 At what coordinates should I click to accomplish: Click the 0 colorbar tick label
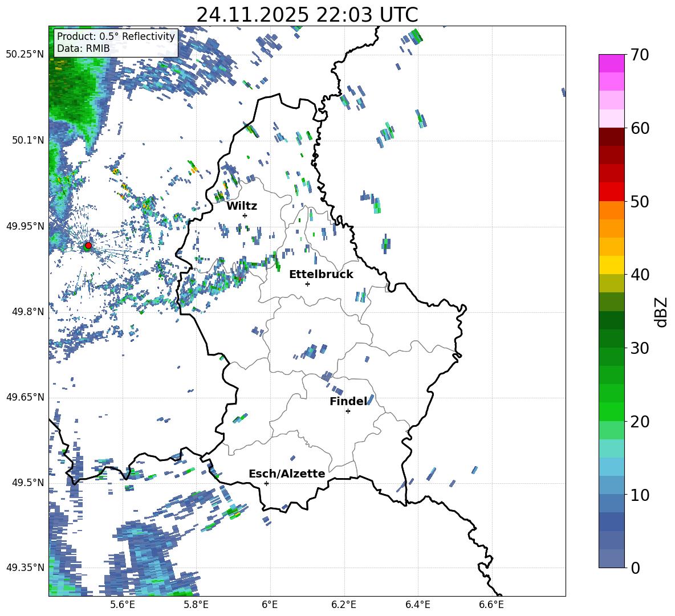coord(635,568)
